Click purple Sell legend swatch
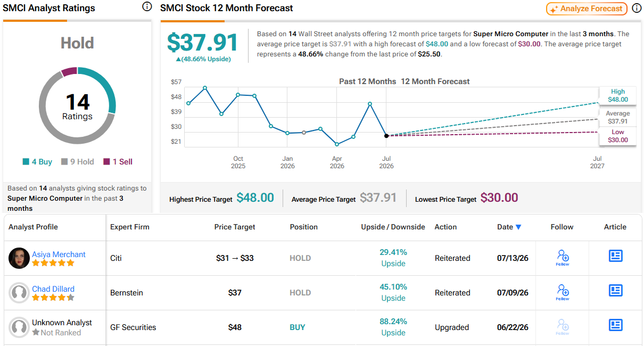 pos(106,162)
